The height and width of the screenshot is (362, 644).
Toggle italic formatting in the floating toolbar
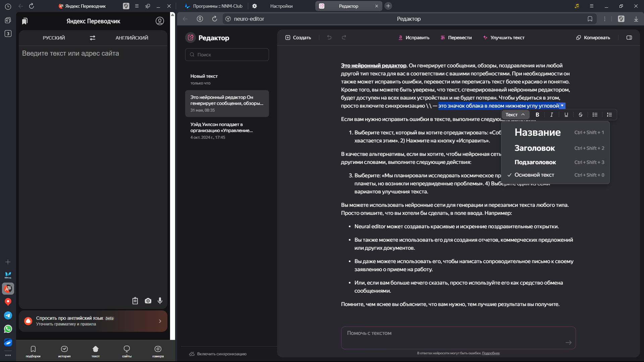552,115
